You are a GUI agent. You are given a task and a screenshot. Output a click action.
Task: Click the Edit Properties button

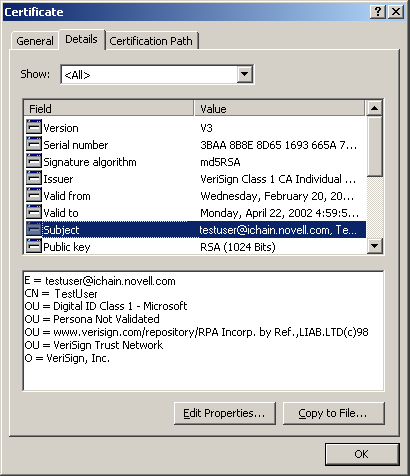coord(225,413)
